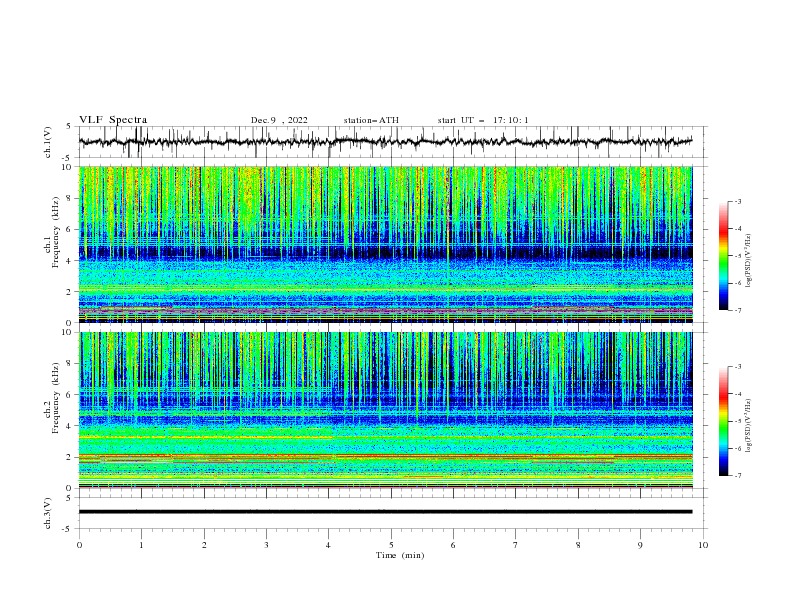Click the ch.1 spectrogram panel

(x=385, y=244)
